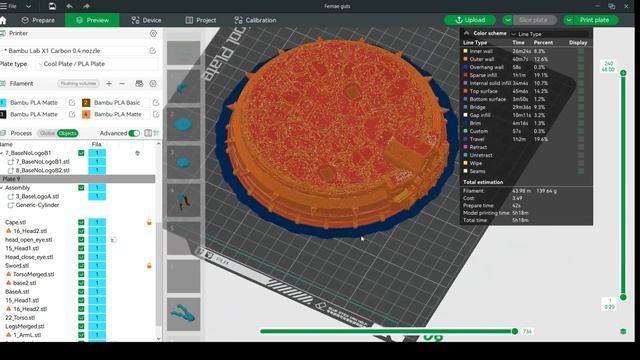Toggle Outer wall display checkbox

(580, 59)
